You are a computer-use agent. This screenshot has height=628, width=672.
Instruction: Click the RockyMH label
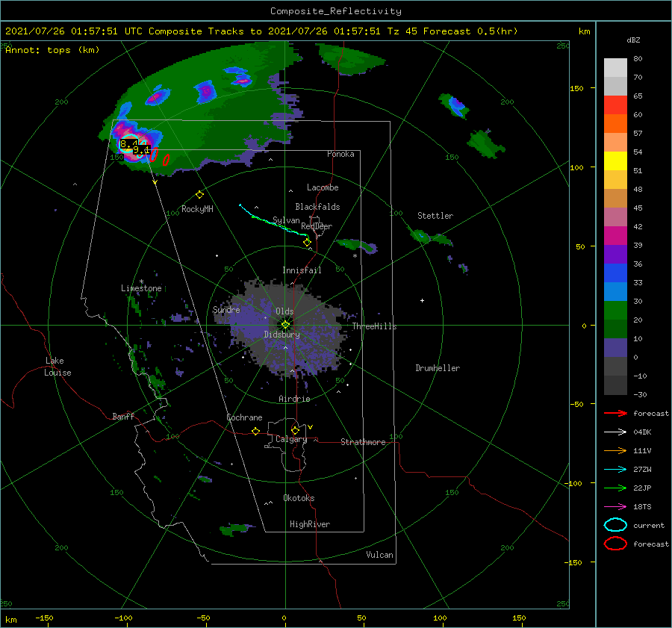(x=197, y=209)
